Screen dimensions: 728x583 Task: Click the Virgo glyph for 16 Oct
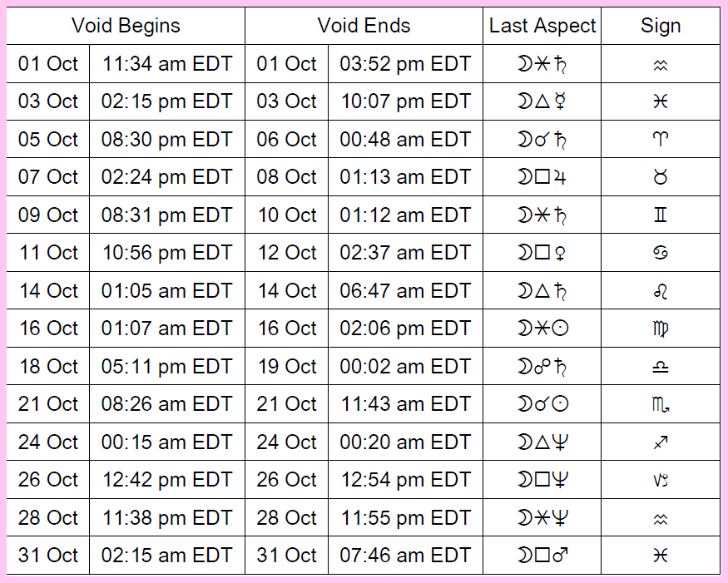pos(661,329)
